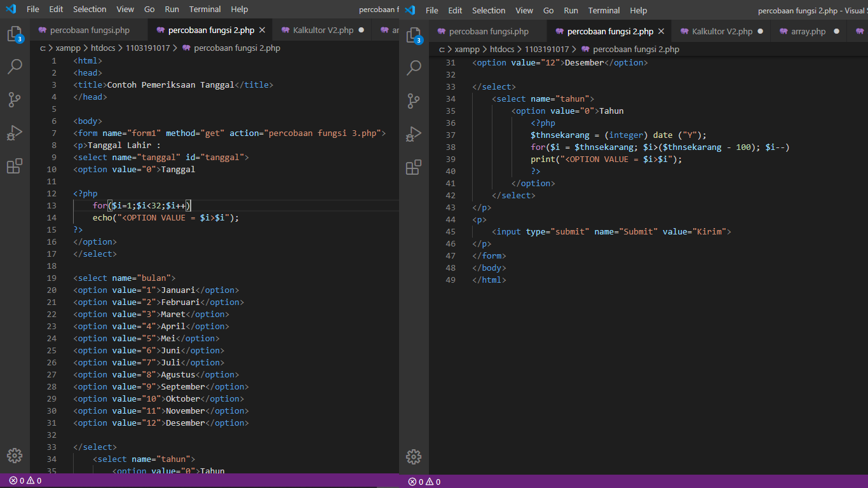The width and height of the screenshot is (868, 488).
Task: Click VS Code logo in right window title bar
Action: [x=410, y=10]
